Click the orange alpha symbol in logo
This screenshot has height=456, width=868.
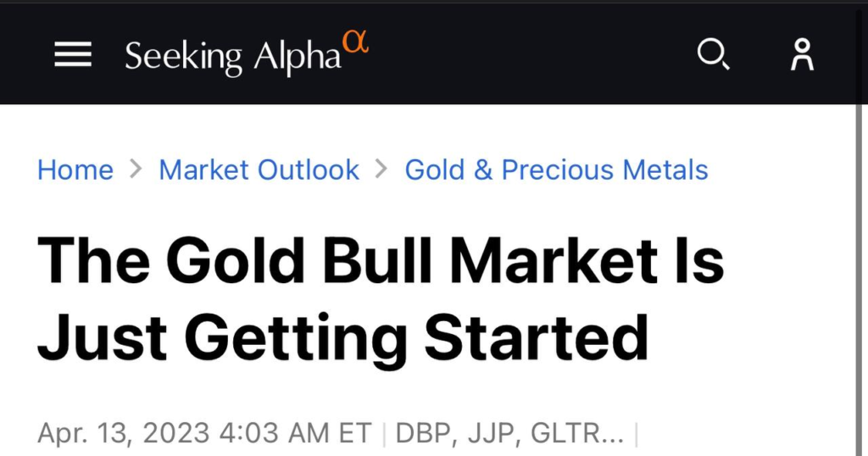pyautogui.click(x=355, y=42)
